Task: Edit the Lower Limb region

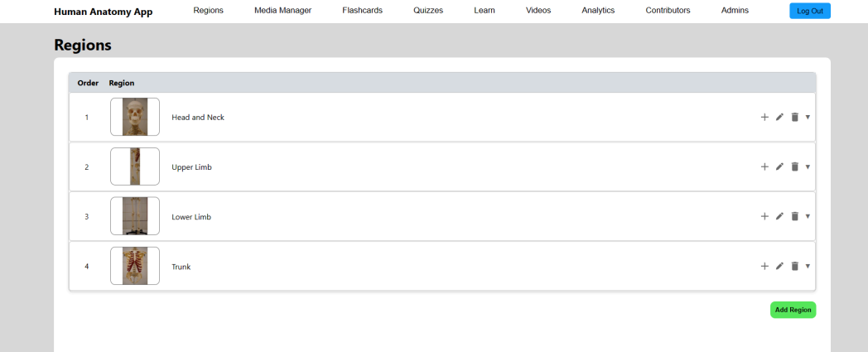Action: (x=779, y=216)
